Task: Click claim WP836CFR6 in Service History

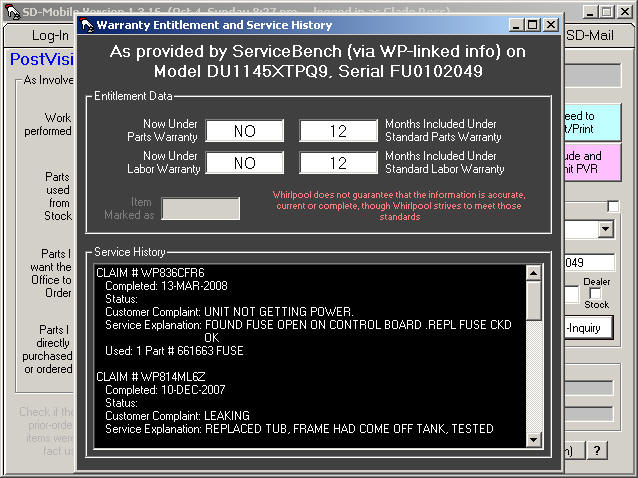Action: tap(150, 273)
